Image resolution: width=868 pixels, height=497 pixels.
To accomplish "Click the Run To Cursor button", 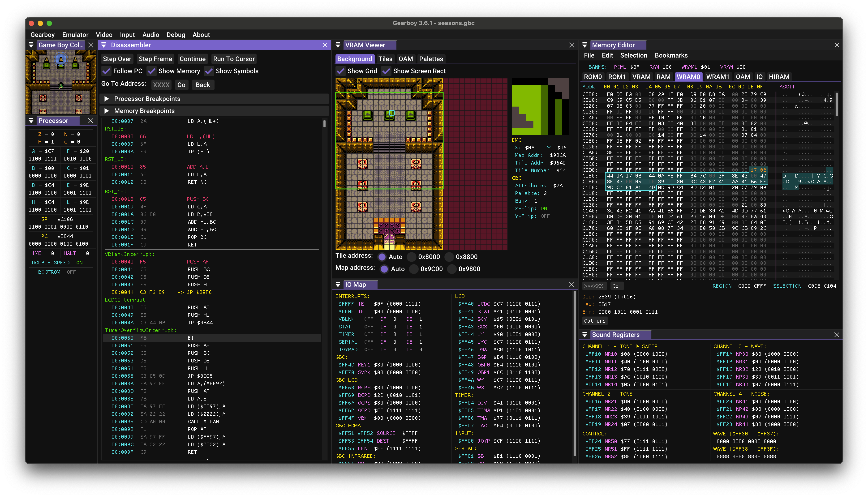I will click(x=234, y=59).
